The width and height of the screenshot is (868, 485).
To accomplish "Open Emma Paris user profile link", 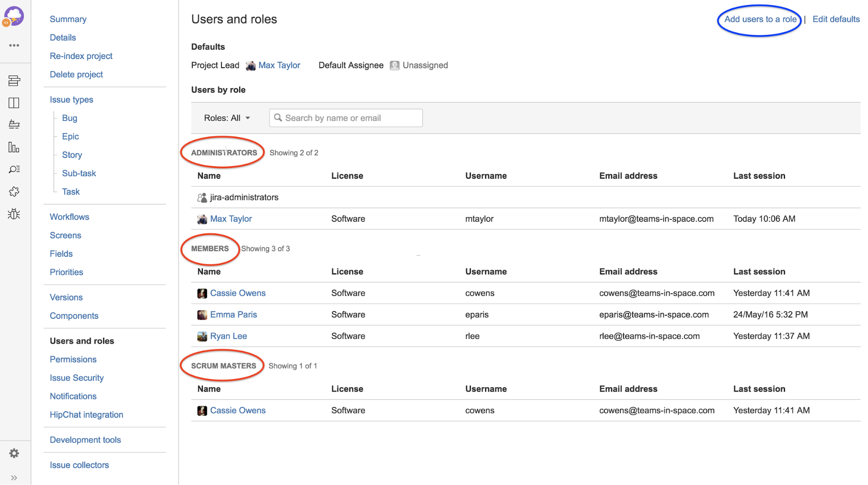I will 234,315.
